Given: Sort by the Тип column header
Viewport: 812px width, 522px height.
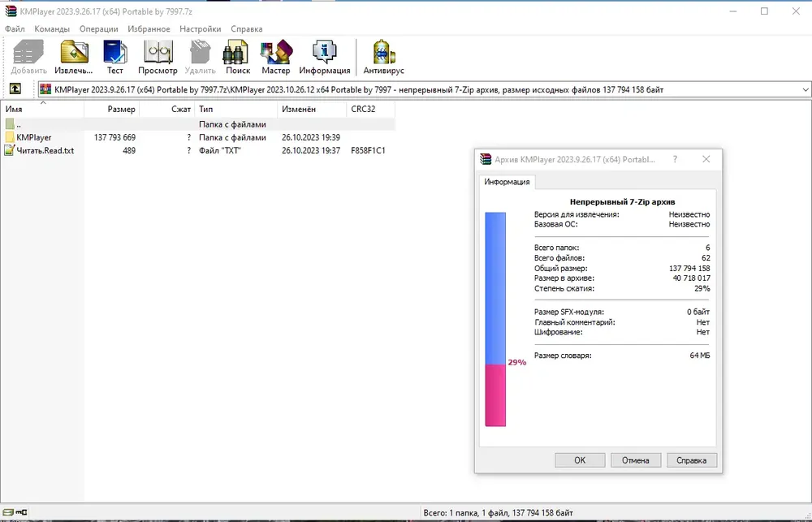Looking at the screenshot, I should tap(236, 110).
